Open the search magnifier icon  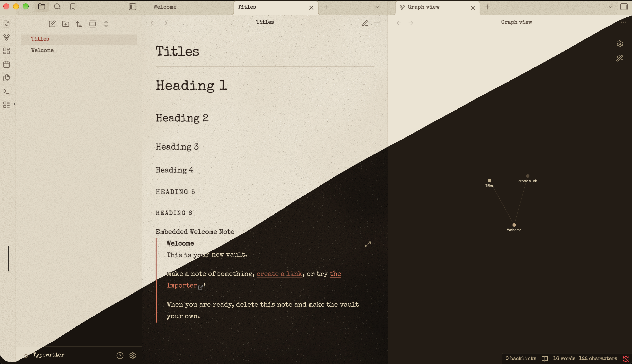57,7
